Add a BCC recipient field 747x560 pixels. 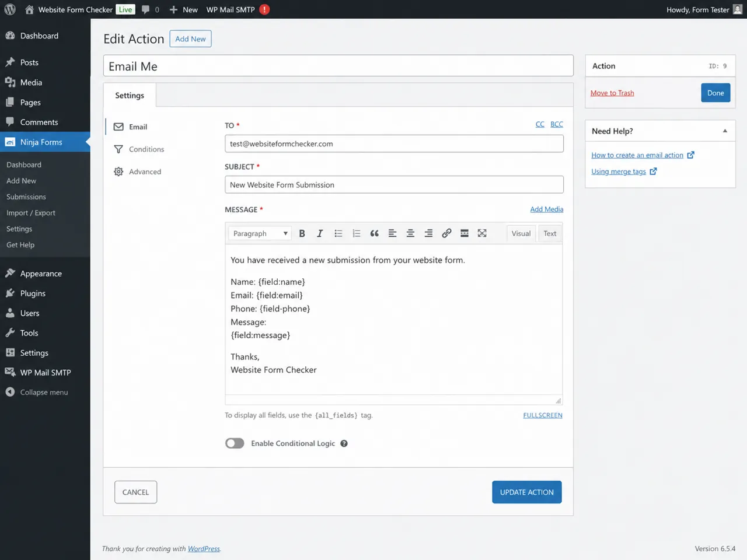pos(557,124)
